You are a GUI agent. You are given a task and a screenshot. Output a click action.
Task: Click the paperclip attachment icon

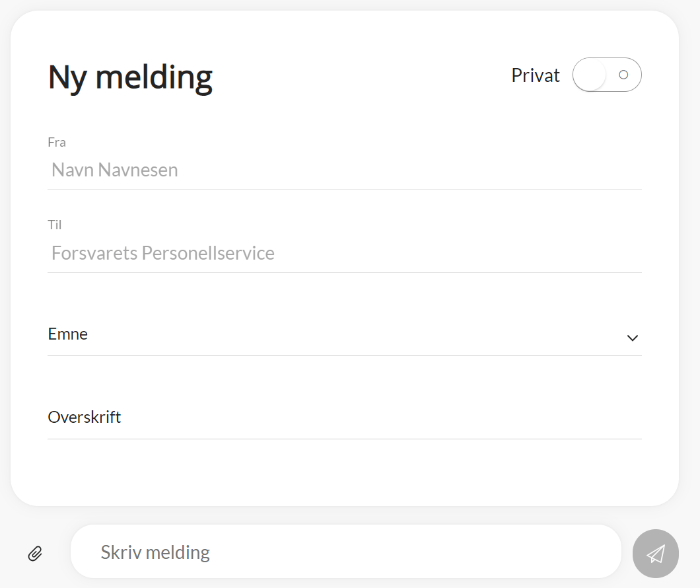click(x=35, y=554)
